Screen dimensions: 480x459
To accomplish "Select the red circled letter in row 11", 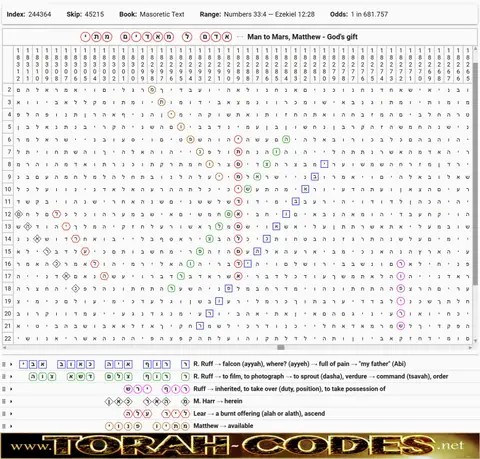I will tap(238, 202).
